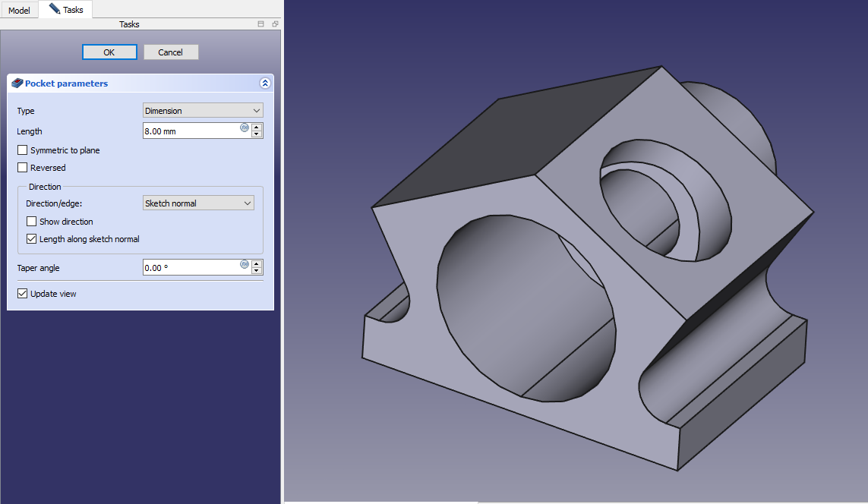Click the Tasks panel float icon
Image resolution: width=868 pixels, height=504 pixels.
point(275,24)
